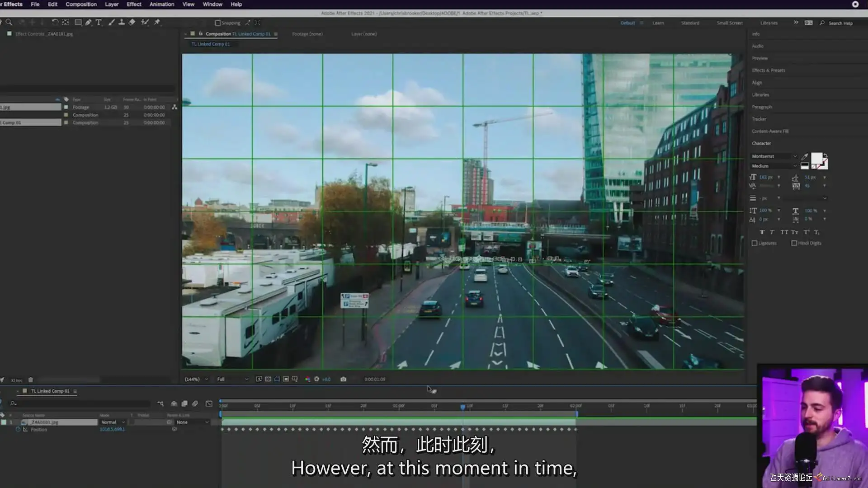
Task: Open the Montserrat font family dropdown
Action: coord(774,156)
